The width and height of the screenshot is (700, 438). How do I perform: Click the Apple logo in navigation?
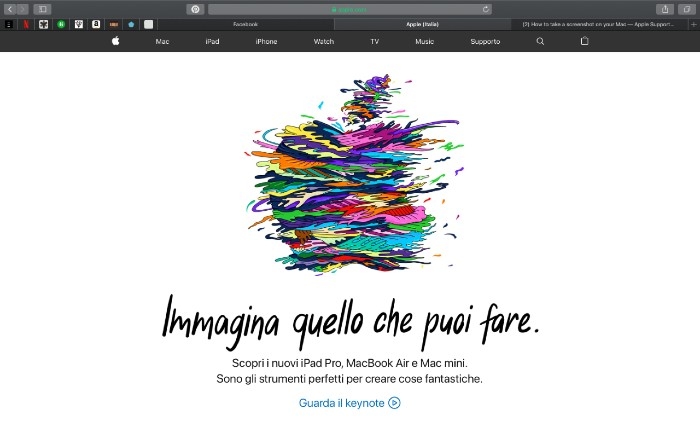pos(116,41)
